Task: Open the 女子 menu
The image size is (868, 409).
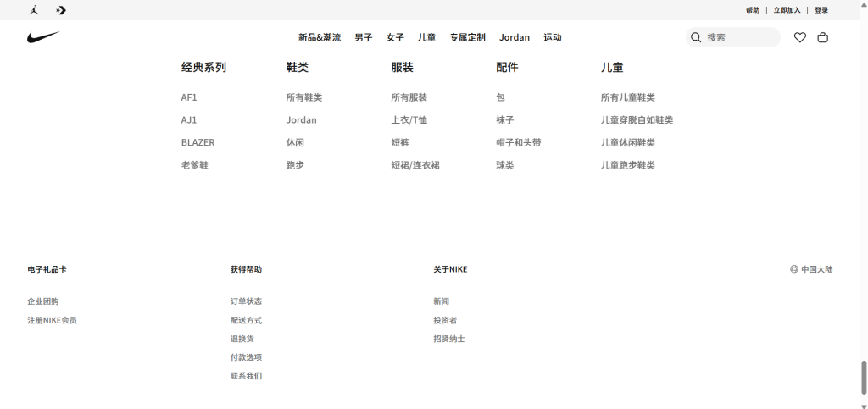Action: pyautogui.click(x=395, y=37)
